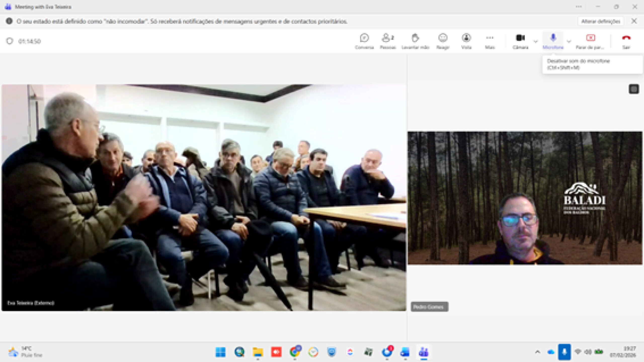Show hidden system tray icons chevron
Screen dimensions: 644x362
point(538,352)
